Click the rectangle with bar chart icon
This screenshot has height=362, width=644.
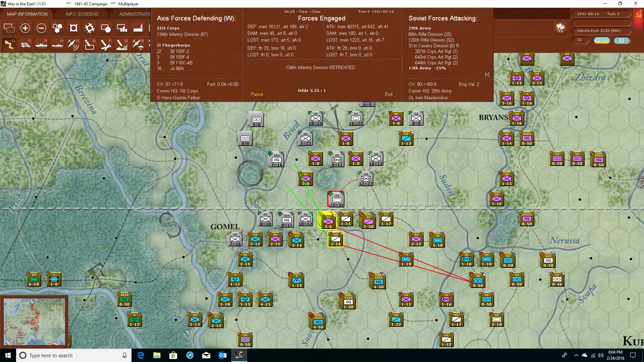pos(122,28)
